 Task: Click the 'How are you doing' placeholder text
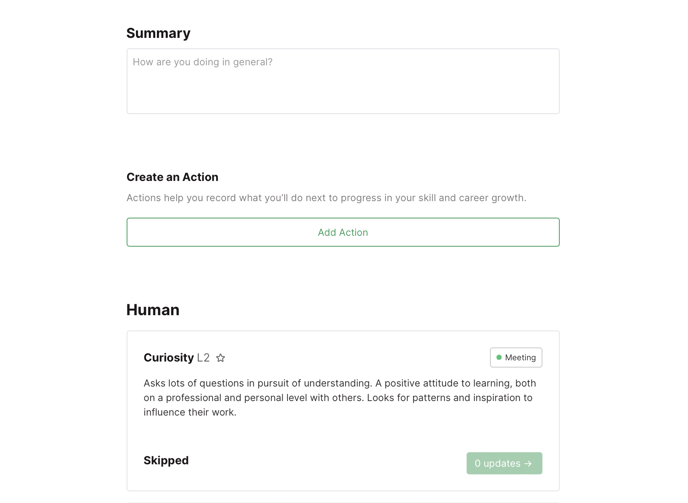pos(203,62)
